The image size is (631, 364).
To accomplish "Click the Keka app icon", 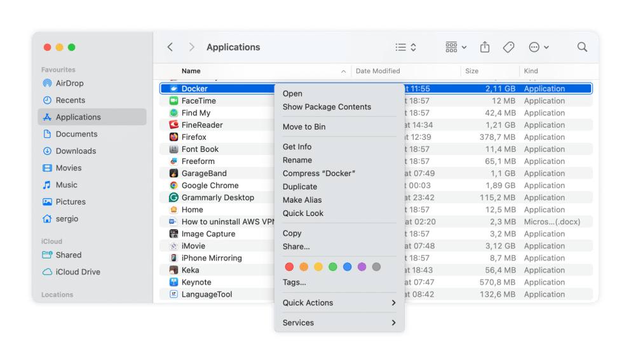I will coord(173,270).
